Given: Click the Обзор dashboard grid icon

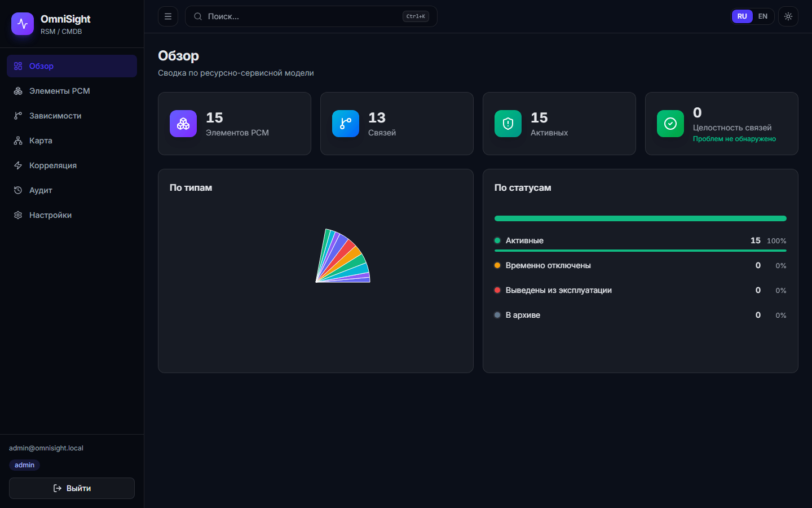Looking at the screenshot, I should pos(18,66).
